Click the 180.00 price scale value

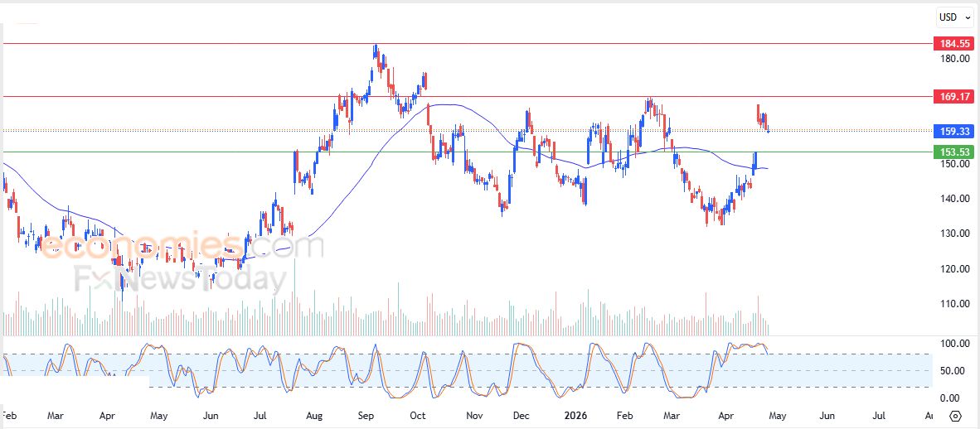[954, 59]
